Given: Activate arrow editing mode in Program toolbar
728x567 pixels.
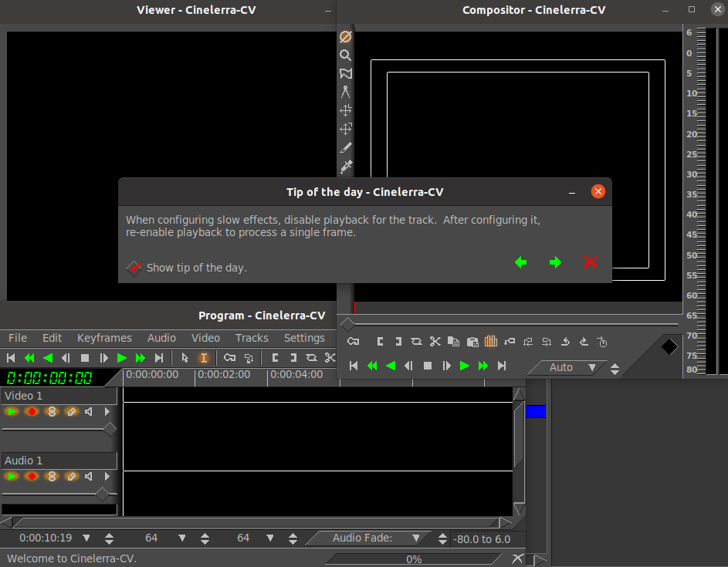Looking at the screenshot, I should coord(185,358).
